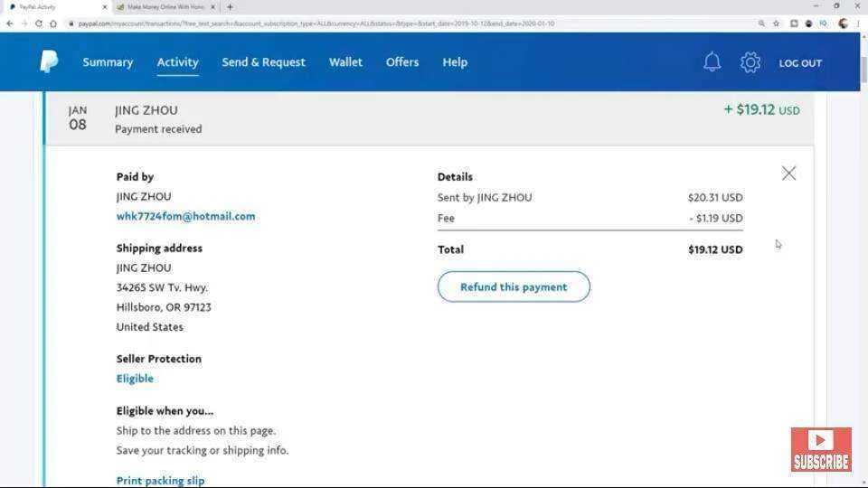The width and height of the screenshot is (868, 488).
Task: Open the Offers page
Action: (402, 62)
